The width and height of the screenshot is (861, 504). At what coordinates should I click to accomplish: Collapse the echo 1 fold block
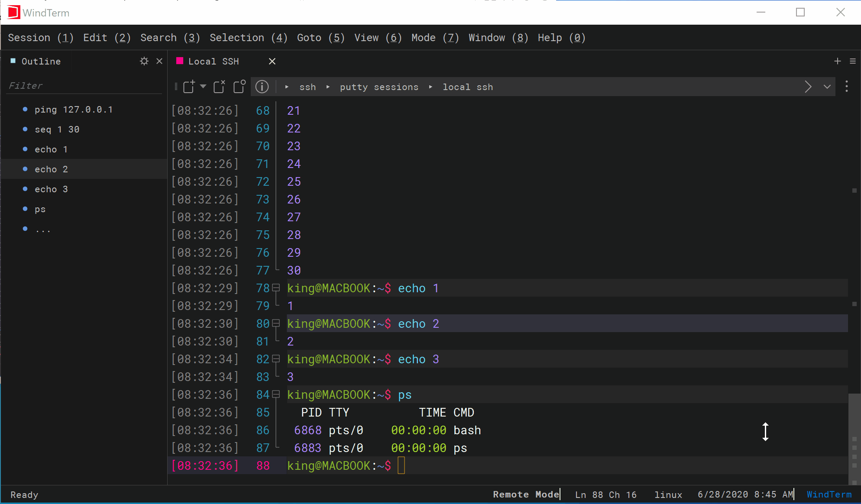click(276, 288)
